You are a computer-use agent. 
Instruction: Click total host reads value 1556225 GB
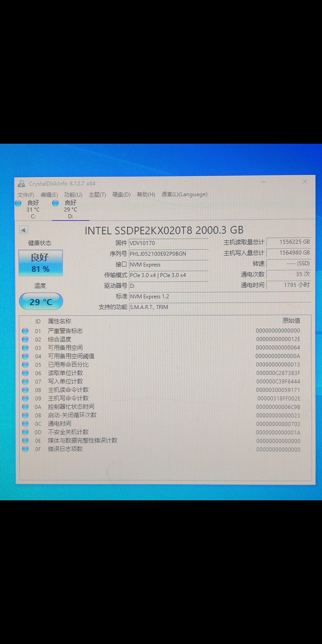tap(289, 242)
